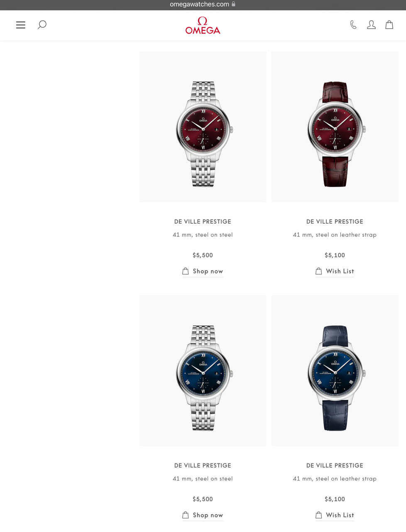Image resolution: width=406 pixels, height=532 pixels.
Task: Click bag icon beside red leather Wish List
Action: pyautogui.click(x=319, y=271)
